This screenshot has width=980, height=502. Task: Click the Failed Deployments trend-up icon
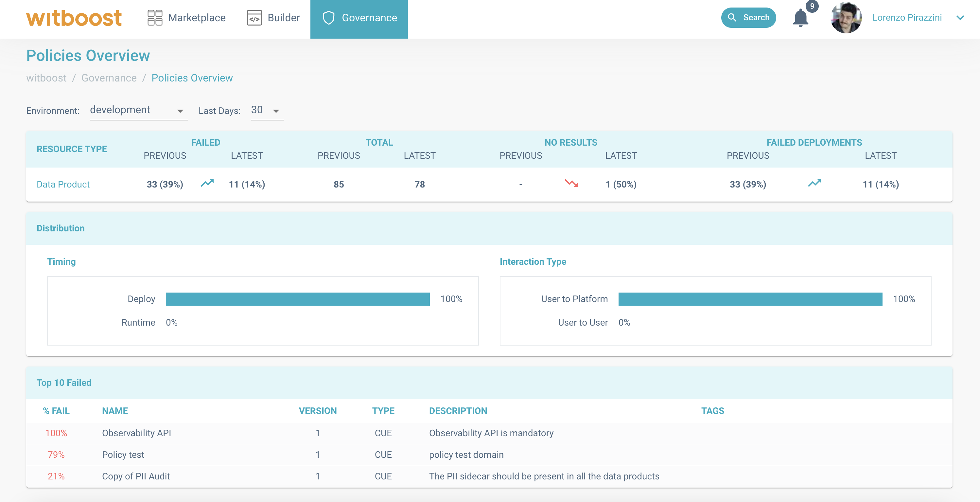click(814, 184)
